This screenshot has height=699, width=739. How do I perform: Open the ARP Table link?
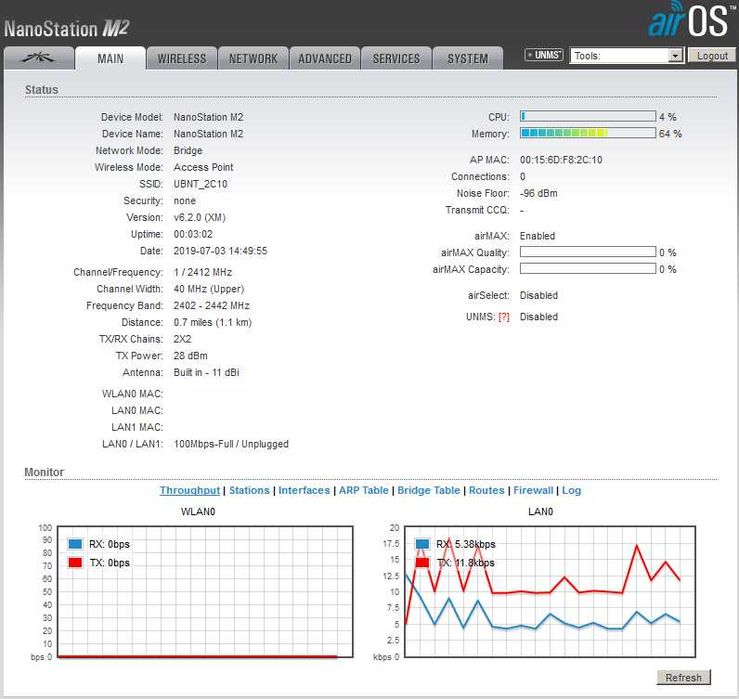tap(363, 490)
